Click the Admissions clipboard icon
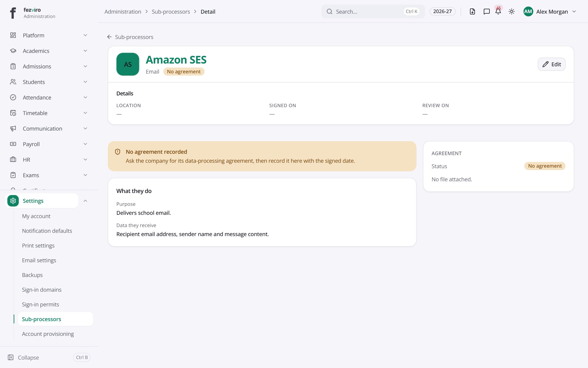Viewport: 588px width, 368px height. click(13, 66)
